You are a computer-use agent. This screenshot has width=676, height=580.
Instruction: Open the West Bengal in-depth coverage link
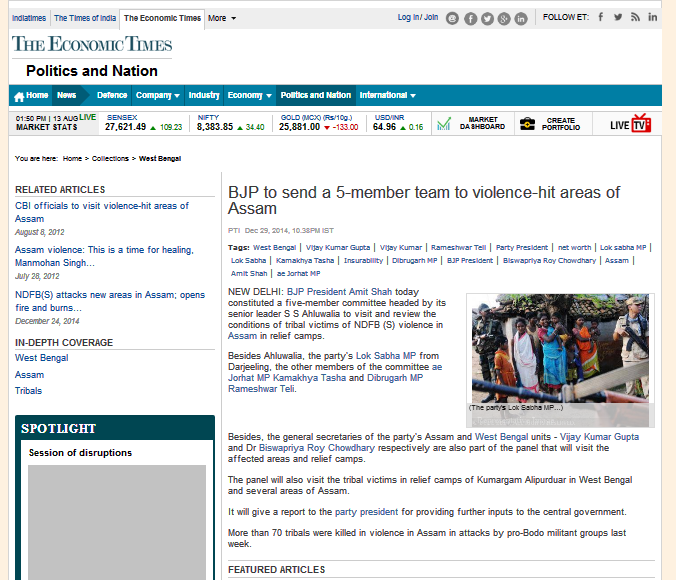pos(41,358)
